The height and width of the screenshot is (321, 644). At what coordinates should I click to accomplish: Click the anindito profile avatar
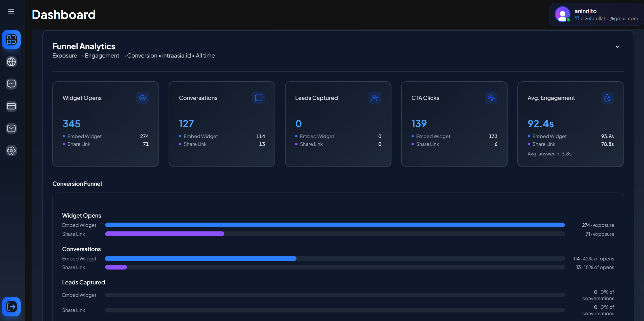[562, 14]
